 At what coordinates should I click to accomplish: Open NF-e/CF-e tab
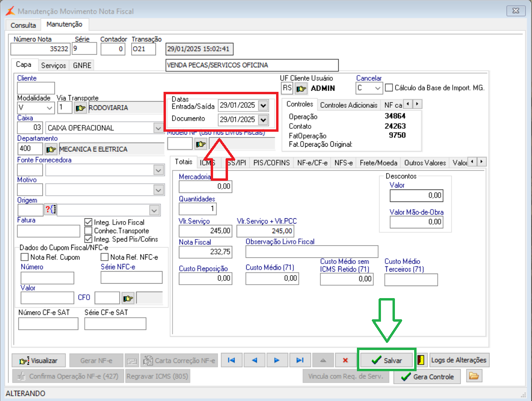312,163
